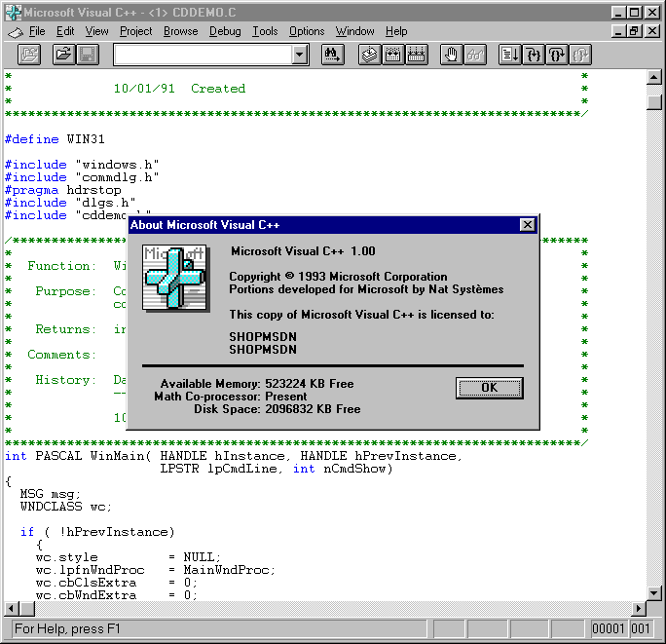Click the 'wc.style' assignment line

[x=129, y=557]
